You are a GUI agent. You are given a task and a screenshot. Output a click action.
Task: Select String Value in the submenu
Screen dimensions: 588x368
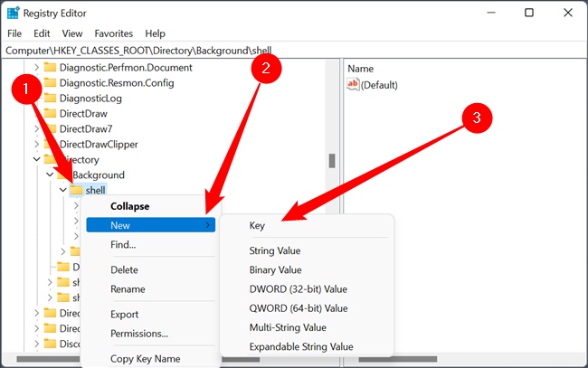pyautogui.click(x=275, y=250)
